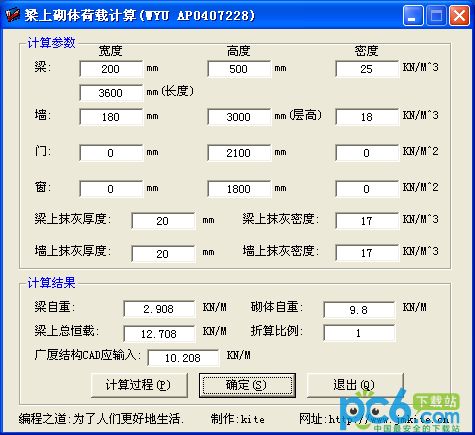Select the 梁上抹灰厚度 field

tap(163, 221)
